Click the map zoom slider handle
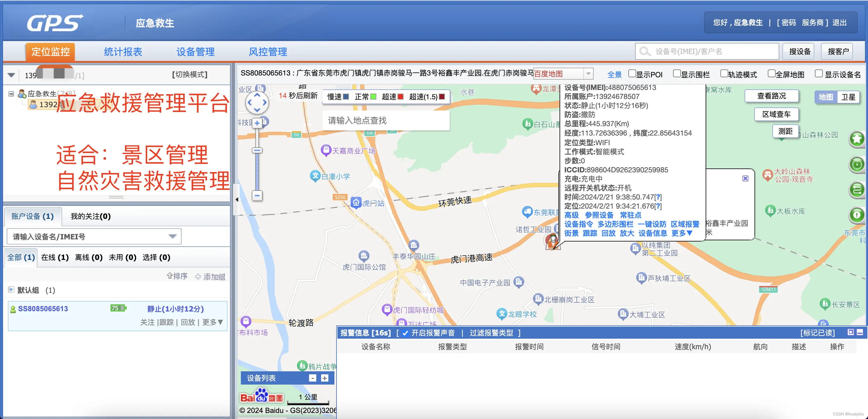Viewport: 868px width, 419px height. point(257,150)
